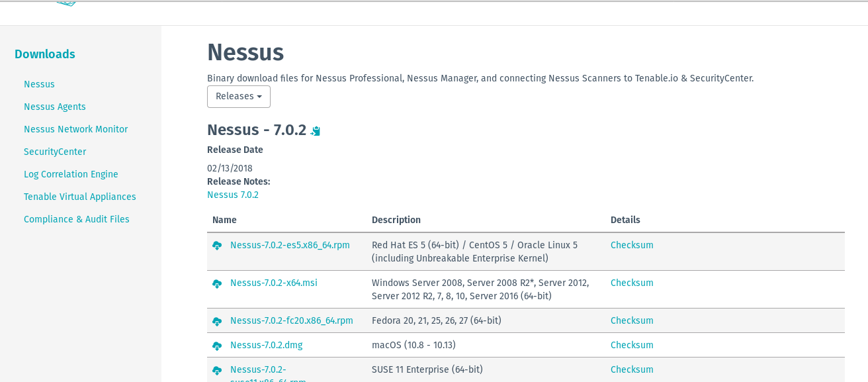Select SecurityCenter in sidebar
868x382 pixels.
[x=55, y=152]
